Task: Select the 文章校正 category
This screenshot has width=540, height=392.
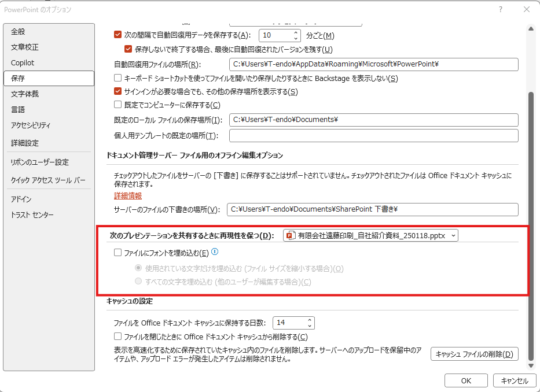Action: click(25, 47)
